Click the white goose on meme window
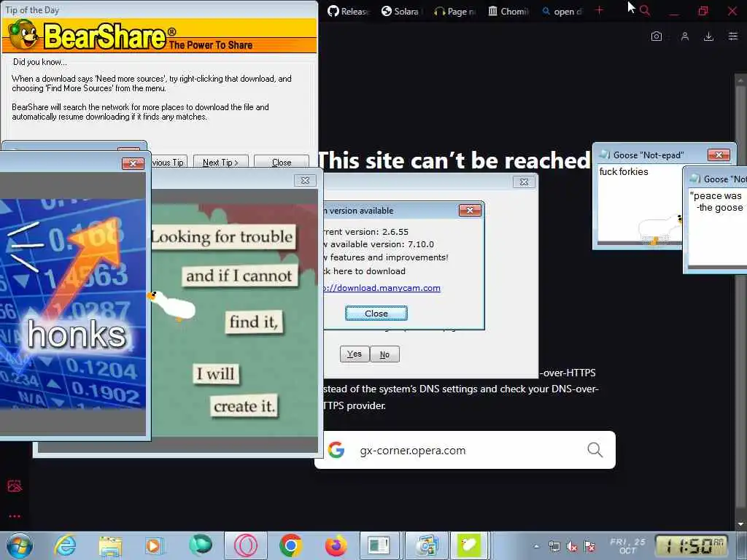 coord(171,305)
